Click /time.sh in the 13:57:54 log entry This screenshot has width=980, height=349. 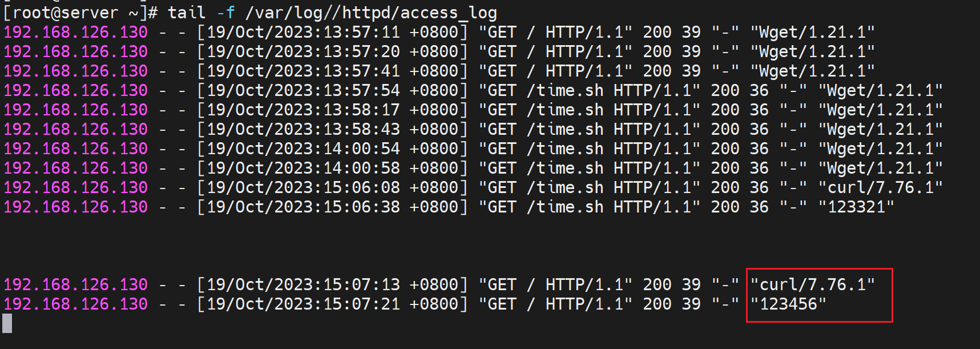tap(565, 90)
